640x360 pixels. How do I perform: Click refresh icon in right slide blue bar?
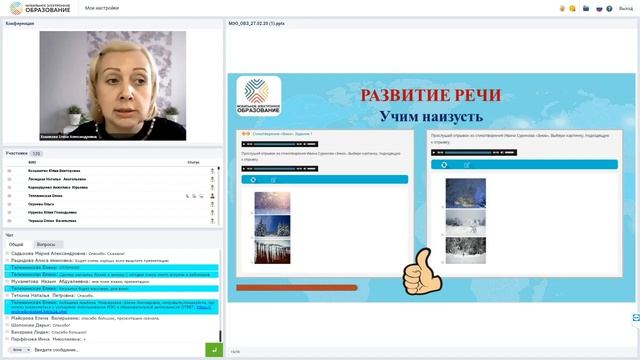coord(444,164)
